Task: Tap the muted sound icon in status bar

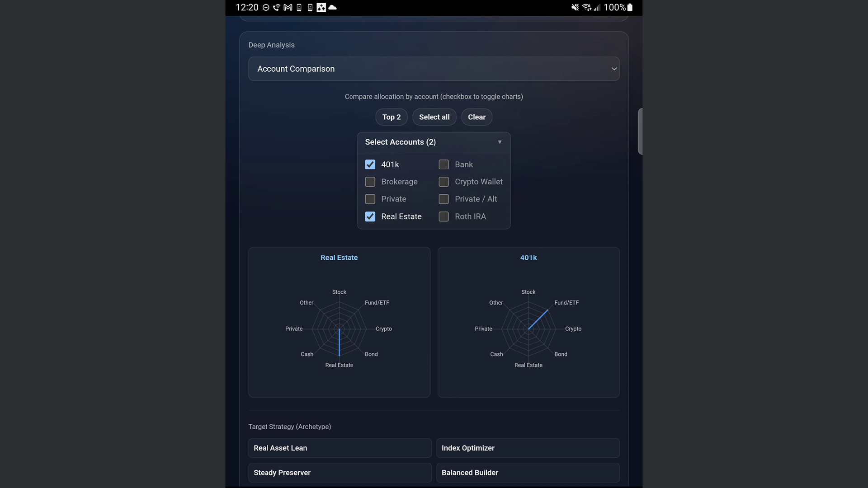Action: coord(575,8)
